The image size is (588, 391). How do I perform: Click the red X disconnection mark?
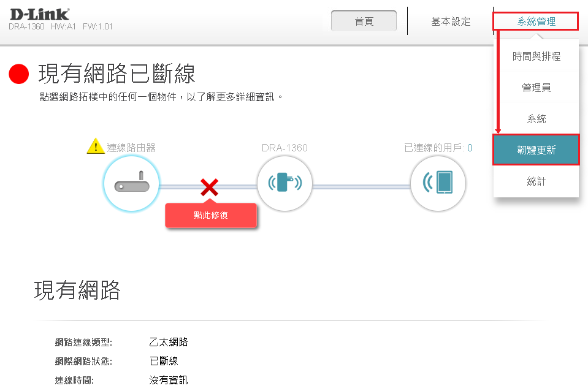pyautogui.click(x=209, y=188)
